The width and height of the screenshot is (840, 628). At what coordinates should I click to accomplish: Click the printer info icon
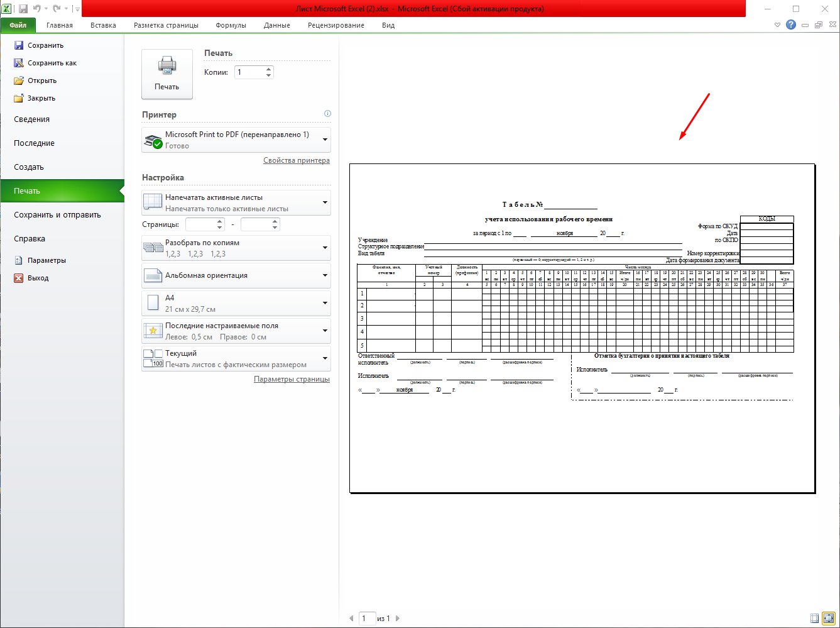click(327, 114)
